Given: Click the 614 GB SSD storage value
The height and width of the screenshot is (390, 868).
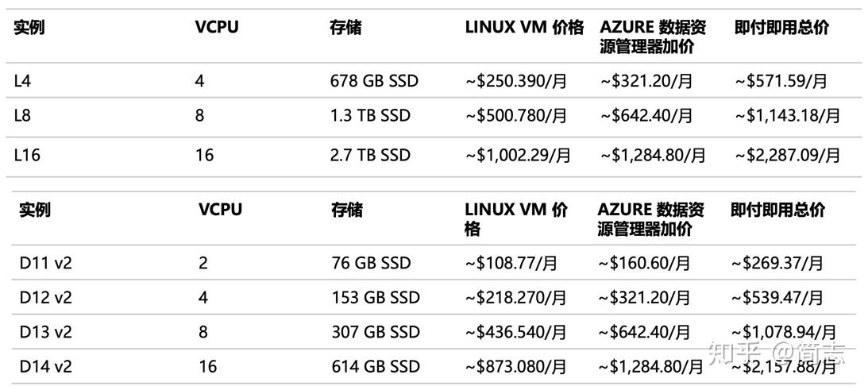Looking at the screenshot, I should 375,366.
